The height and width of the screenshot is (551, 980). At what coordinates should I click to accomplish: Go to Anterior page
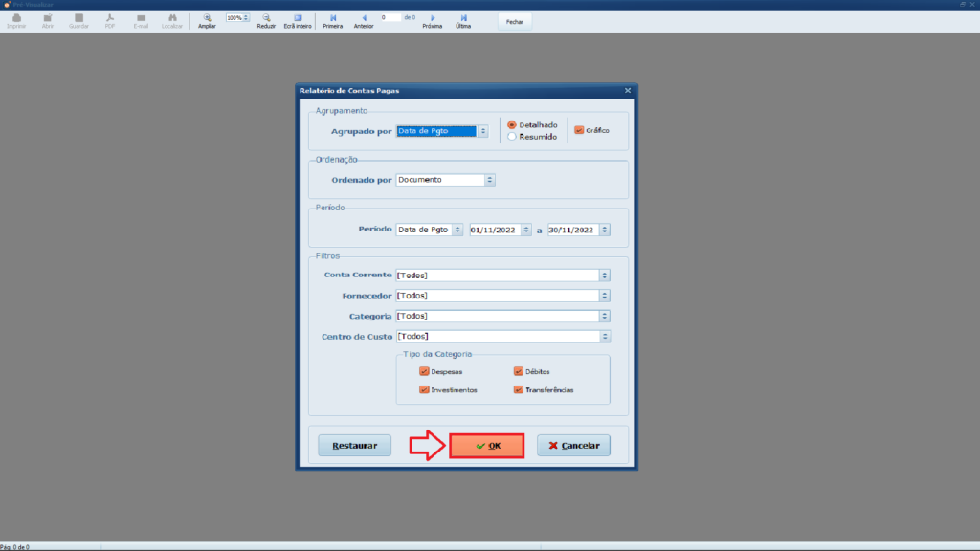[364, 18]
